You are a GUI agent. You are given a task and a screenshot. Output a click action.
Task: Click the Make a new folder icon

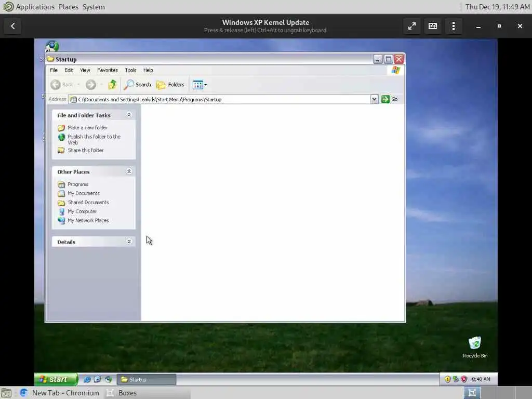[61, 128]
